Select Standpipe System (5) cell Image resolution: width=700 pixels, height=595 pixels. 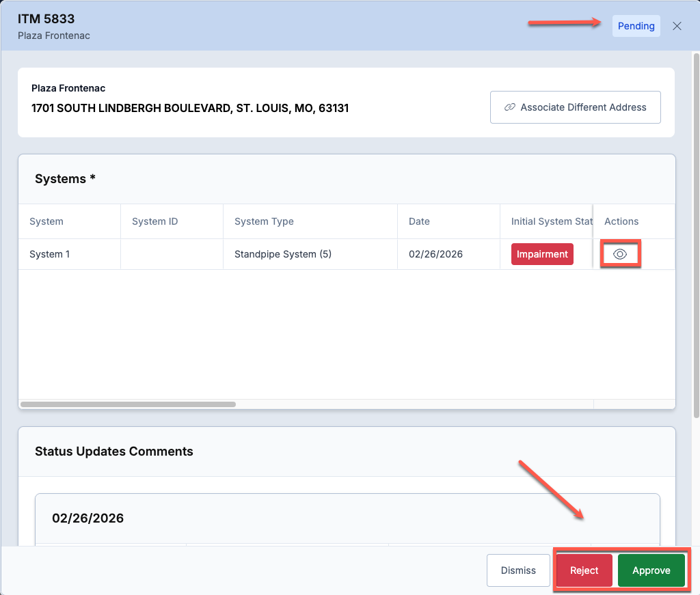tap(310, 254)
